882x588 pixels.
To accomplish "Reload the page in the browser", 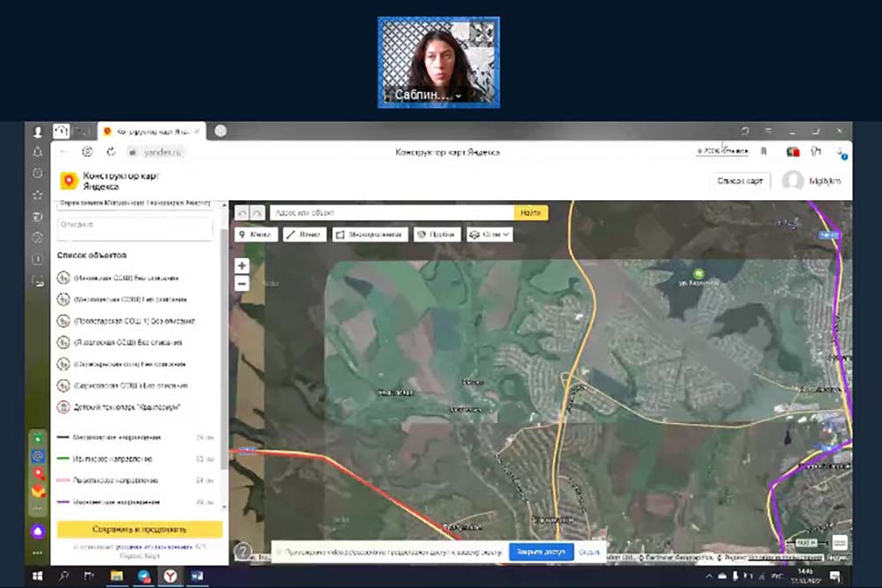I will click(x=111, y=152).
